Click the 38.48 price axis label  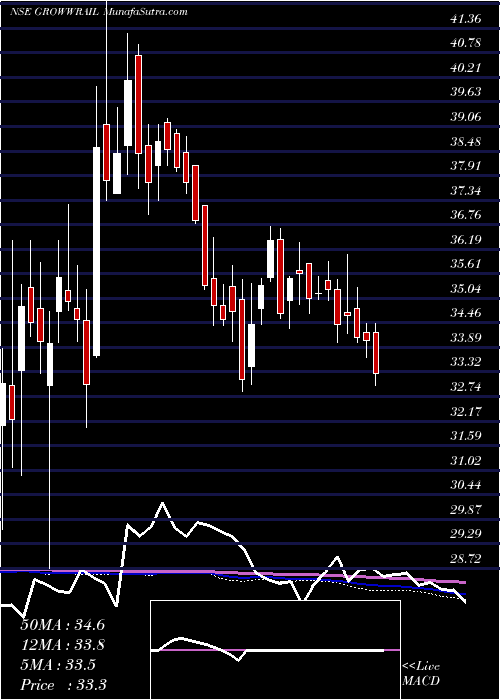tap(466, 142)
